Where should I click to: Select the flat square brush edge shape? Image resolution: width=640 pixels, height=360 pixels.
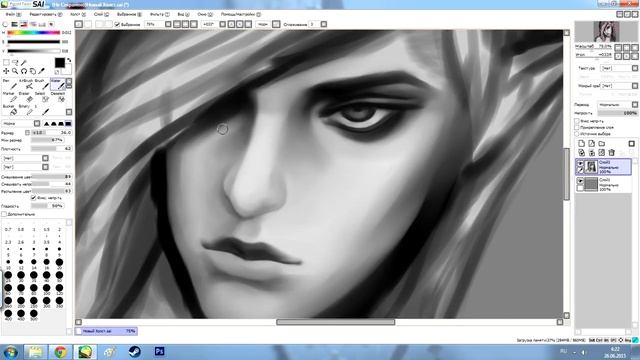[x=68, y=123]
